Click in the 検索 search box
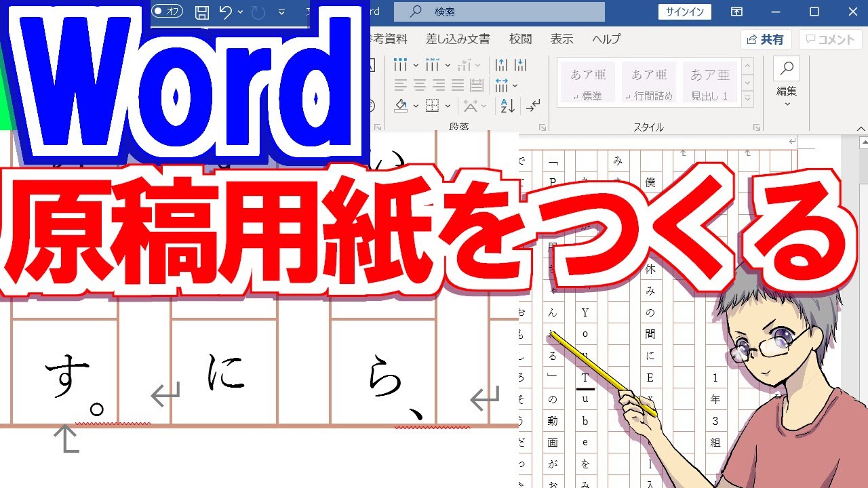This screenshot has width=868, height=488. [x=499, y=12]
